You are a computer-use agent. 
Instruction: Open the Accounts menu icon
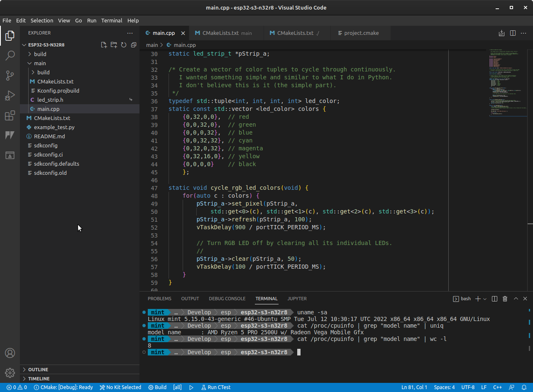pos(10,353)
